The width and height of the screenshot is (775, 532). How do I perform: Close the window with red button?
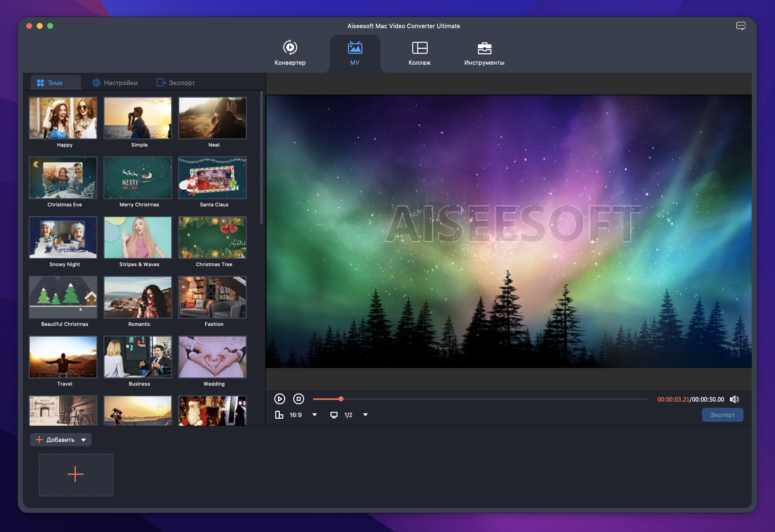coord(29,26)
